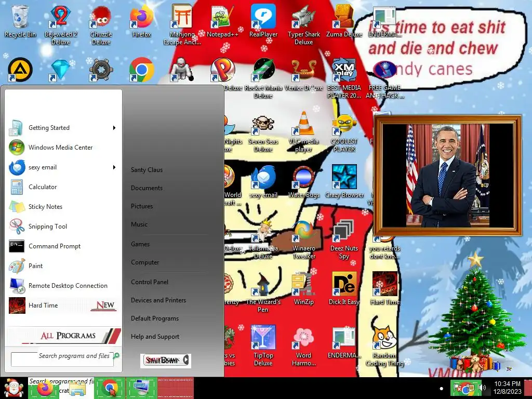Select Calculator in Start menu
Screen dimensions: 532x399
click(x=63, y=187)
